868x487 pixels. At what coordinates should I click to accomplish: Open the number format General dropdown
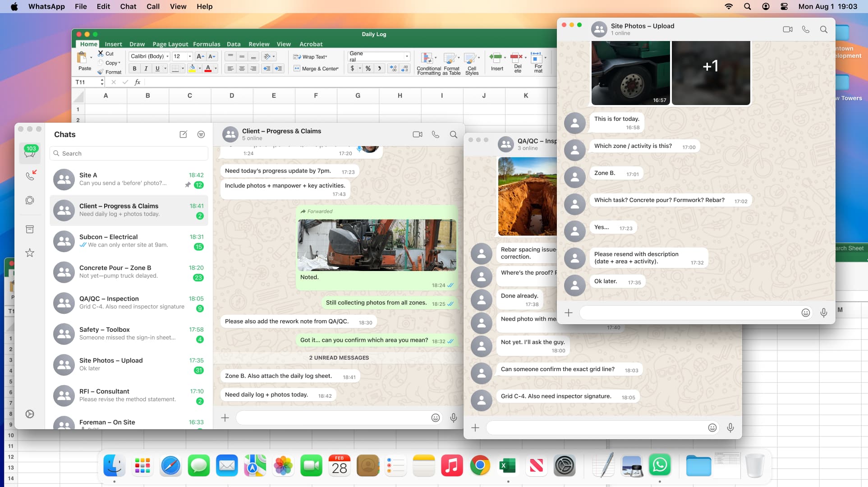[x=407, y=56]
